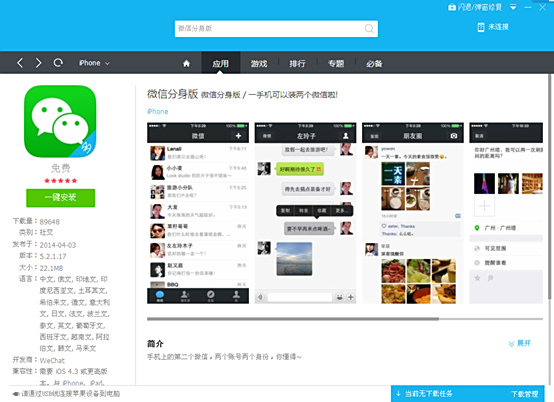Viewport: 554px width, 402px height.
Task: Go forward with the right arrow icon
Action: 39,63
